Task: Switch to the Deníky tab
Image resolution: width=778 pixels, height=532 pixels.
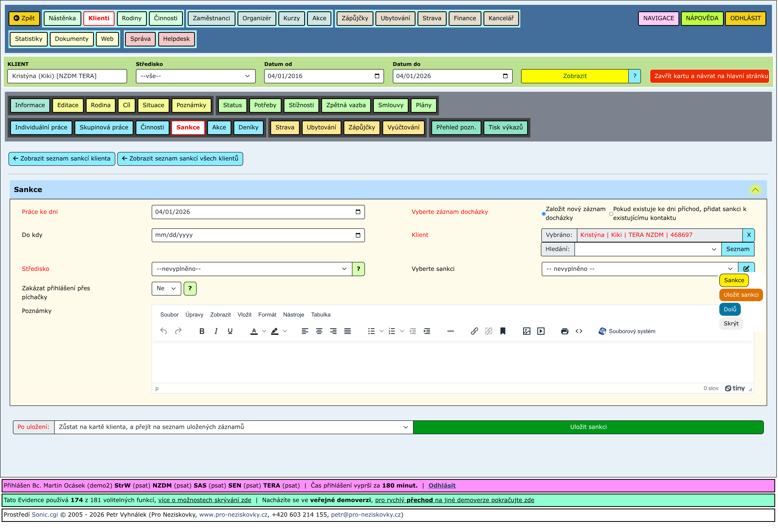Action: coord(248,128)
